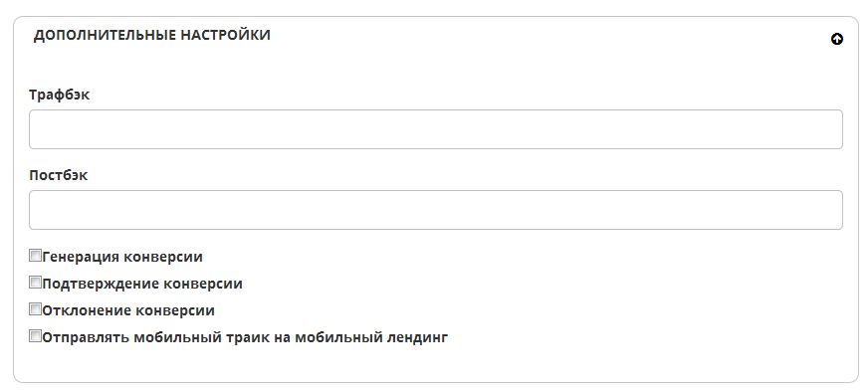Click the Подтверждение конверсии label text

click(x=142, y=284)
